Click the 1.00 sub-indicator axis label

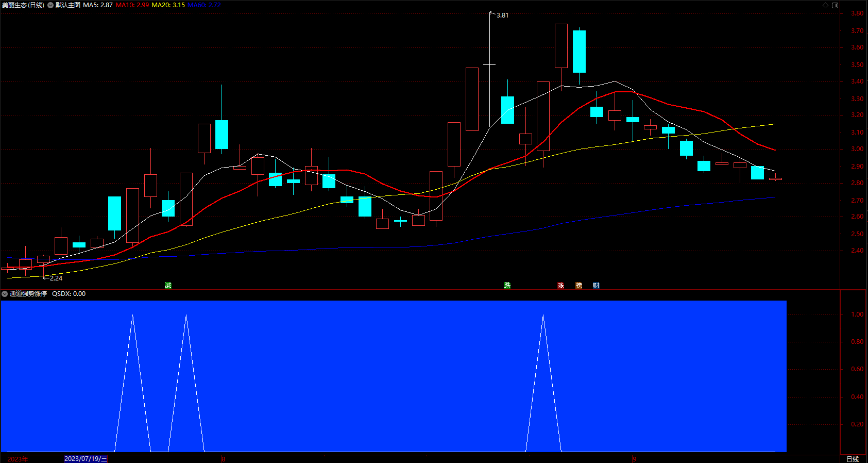[857, 315]
